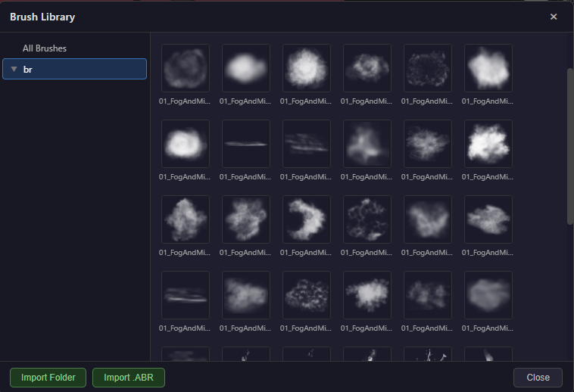Select the br brush folder
Screen dimensions: 574x392
pos(74,69)
